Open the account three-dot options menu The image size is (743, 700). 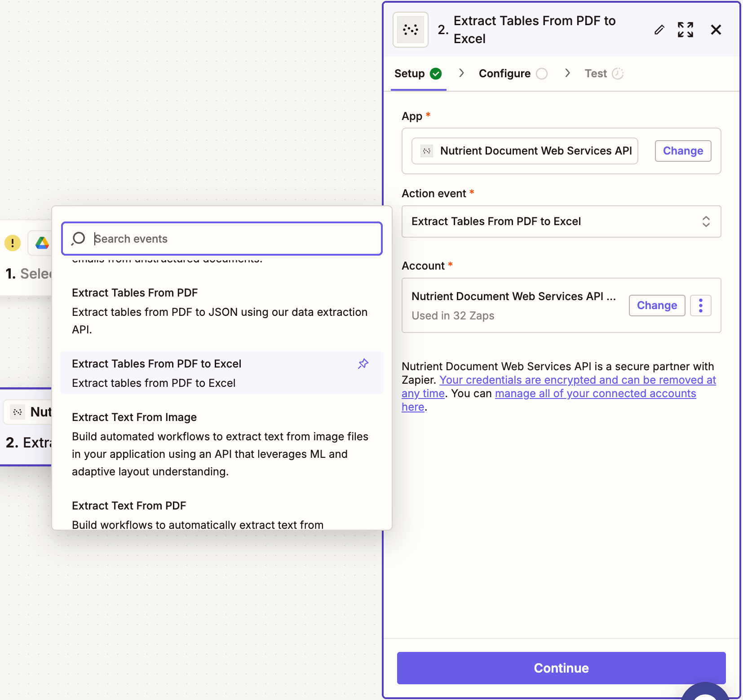click(700, 306)
